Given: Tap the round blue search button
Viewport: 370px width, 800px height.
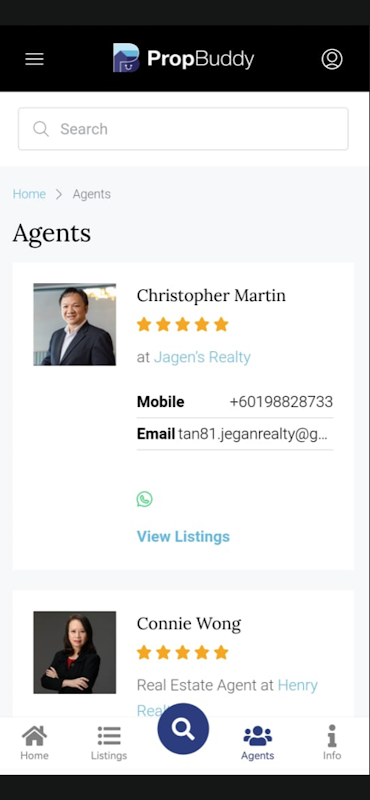Looking at the screenshot, I should pyautogui.click(x=183, y=729).
